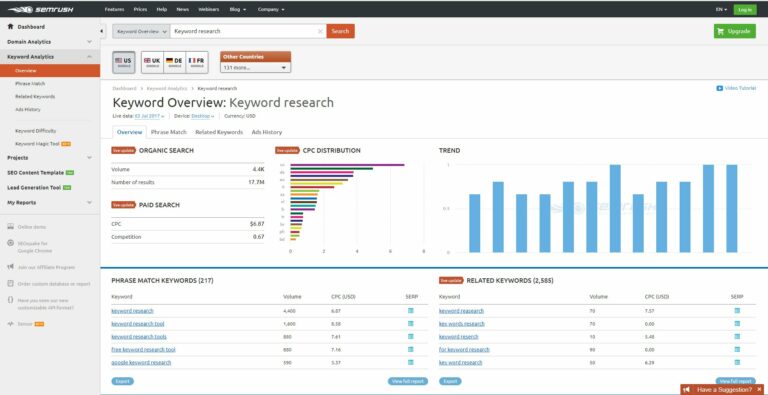
Task: Open SERP icon for key word research row
Action: pos(737,362)
